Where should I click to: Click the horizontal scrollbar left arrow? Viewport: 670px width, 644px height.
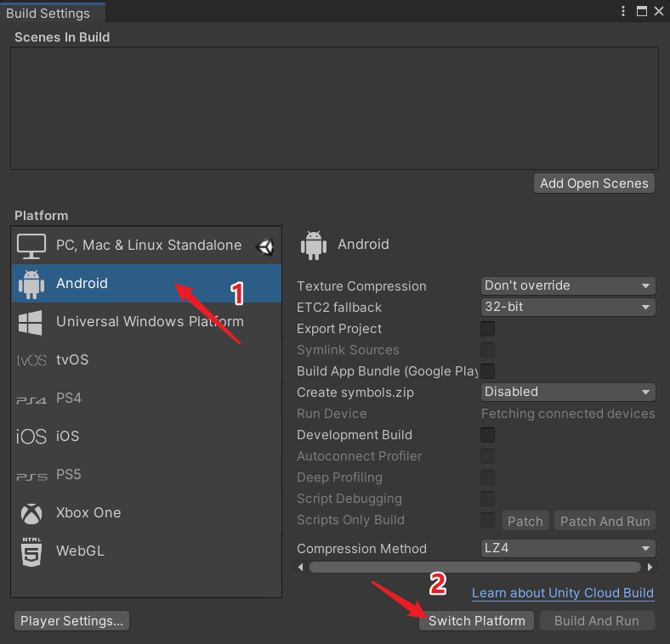pos(300,568)
